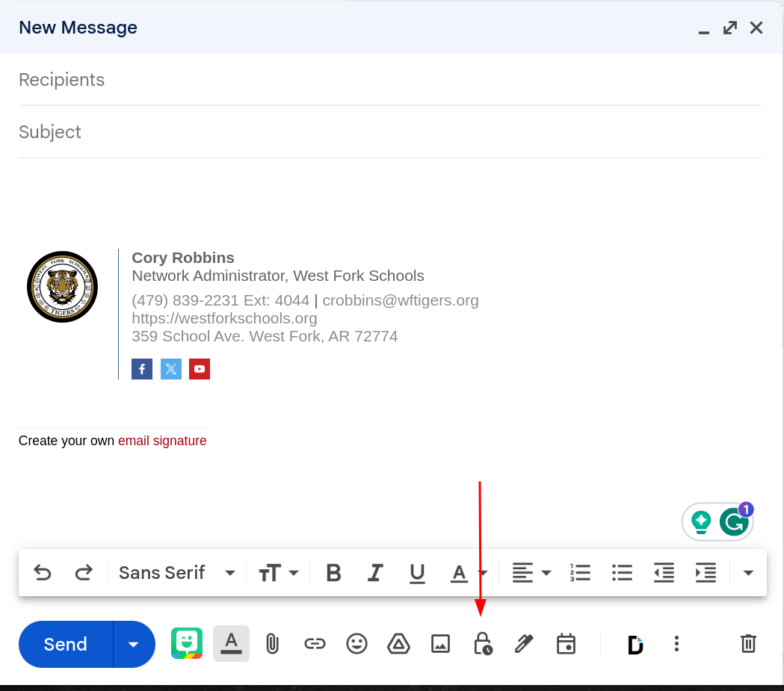Open more send options arrow
The image size is (784, 691).
coord(134,644)
